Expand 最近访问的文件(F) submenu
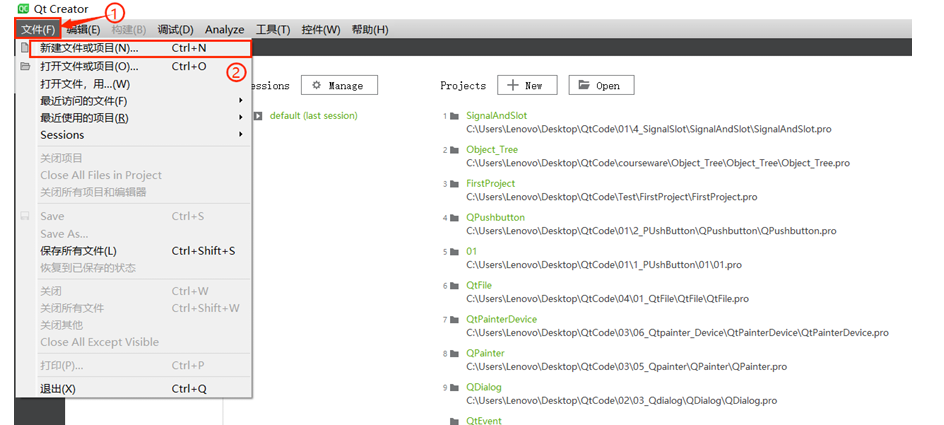944x425 pixels. 134,101
